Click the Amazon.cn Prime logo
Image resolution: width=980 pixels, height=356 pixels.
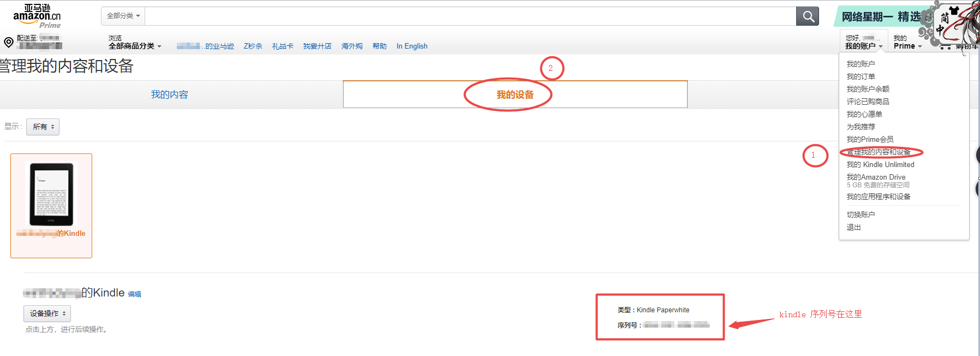click(x=37, y=16)
